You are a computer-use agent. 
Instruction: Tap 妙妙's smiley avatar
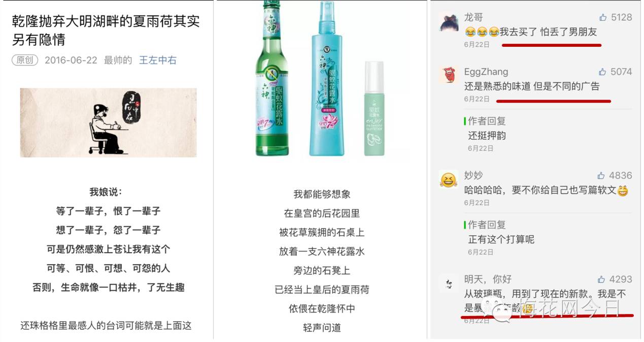coord(449,179)
